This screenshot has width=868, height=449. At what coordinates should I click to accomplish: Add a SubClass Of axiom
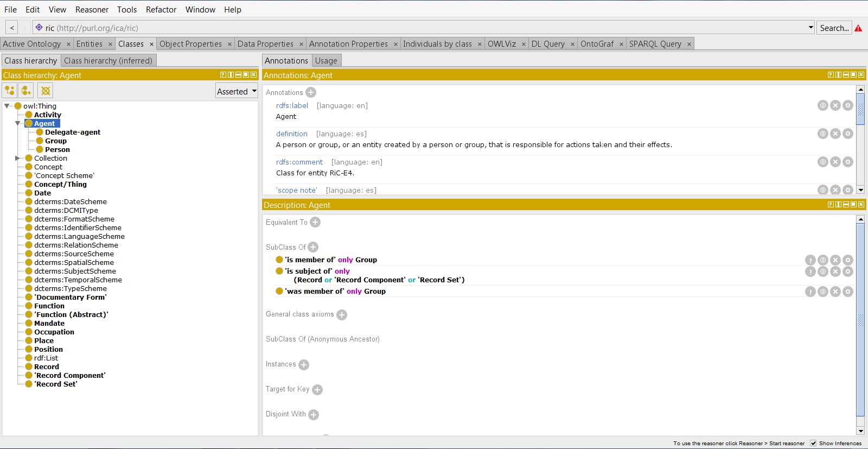[313, 248]
